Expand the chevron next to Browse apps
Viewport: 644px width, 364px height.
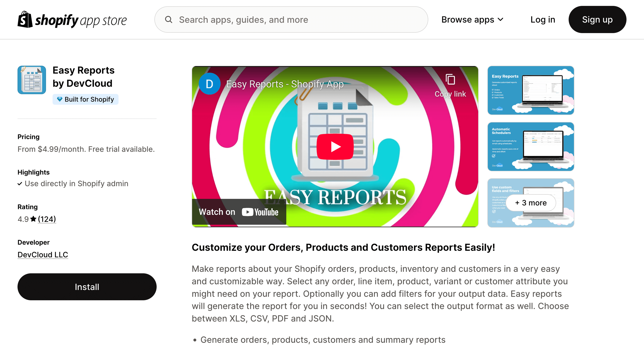click(x=501, y=19)
